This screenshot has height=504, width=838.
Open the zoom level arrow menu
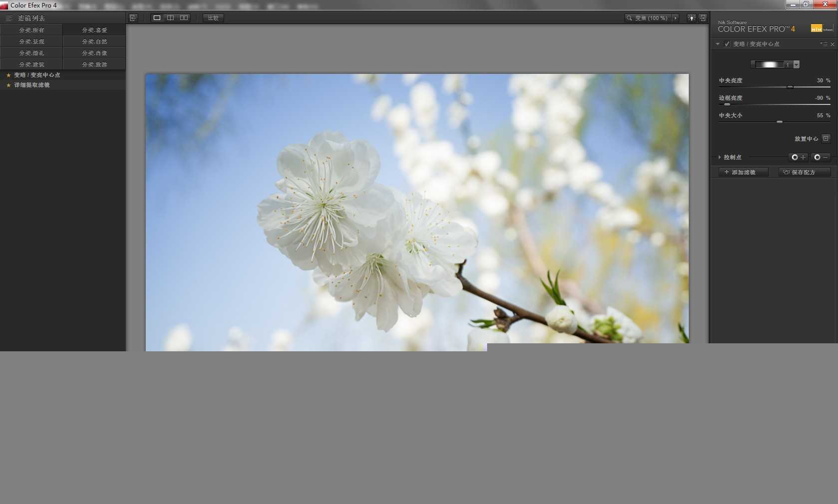[675, 18]
